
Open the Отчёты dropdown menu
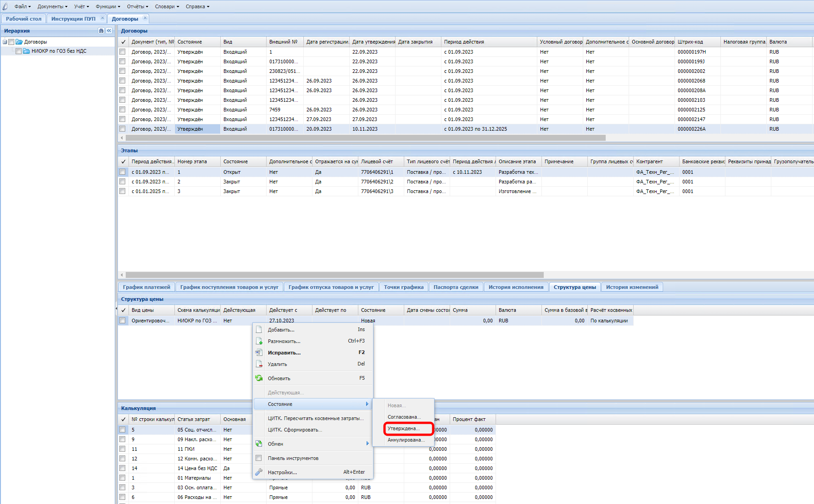point(137,6)
